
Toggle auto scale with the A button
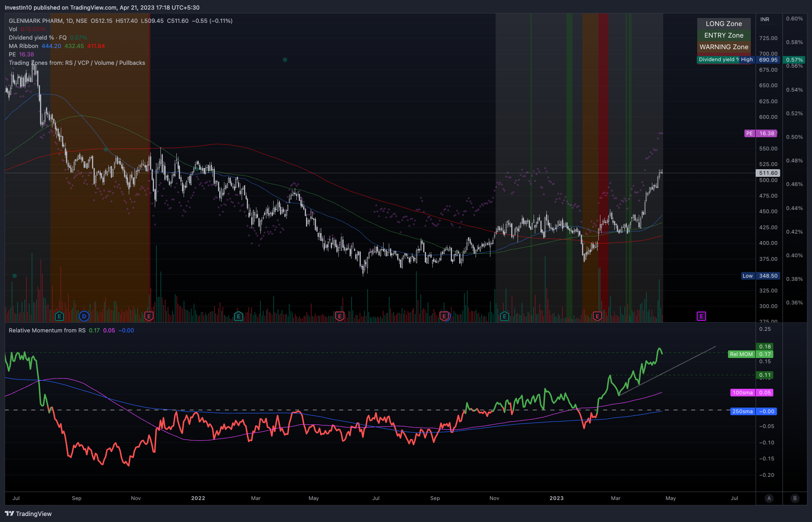tap(769, 498)
